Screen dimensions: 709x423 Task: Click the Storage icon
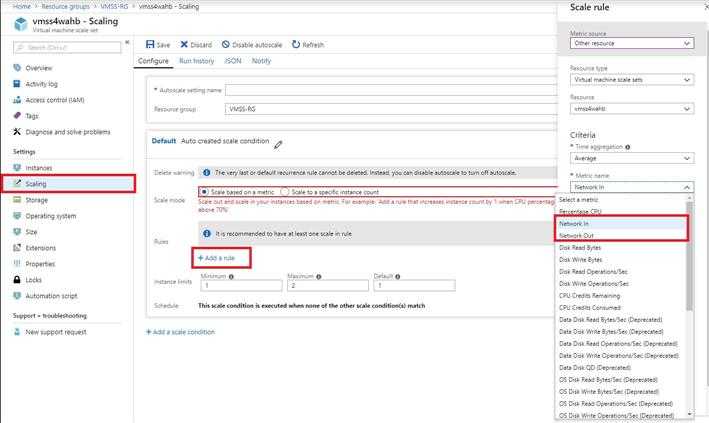[17, 200]
